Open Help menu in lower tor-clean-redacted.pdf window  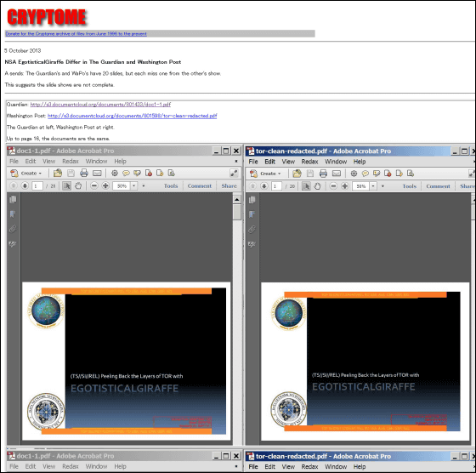[360, 467]
